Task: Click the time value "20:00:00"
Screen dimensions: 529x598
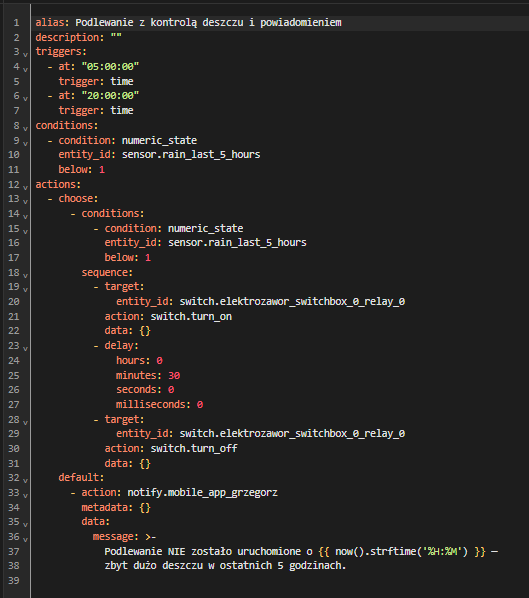Action: coord(110,95)
